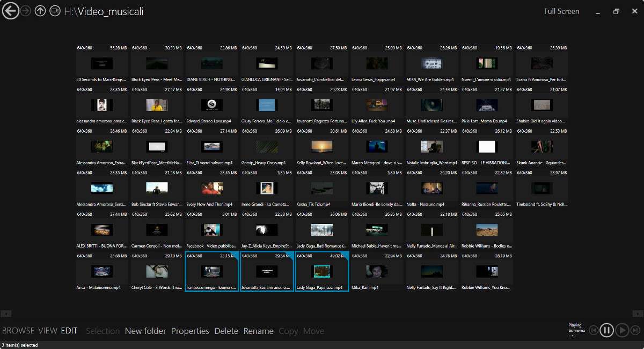Viewport: 644px width, 349px height.
Task: Delete the selected videos
Action: pos(226,331)
